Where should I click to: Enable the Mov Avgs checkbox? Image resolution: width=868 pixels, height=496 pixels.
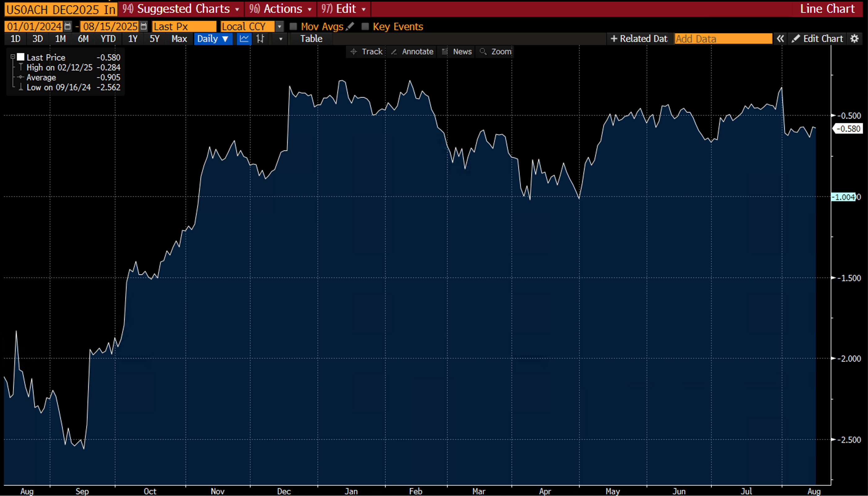[293, 26]
